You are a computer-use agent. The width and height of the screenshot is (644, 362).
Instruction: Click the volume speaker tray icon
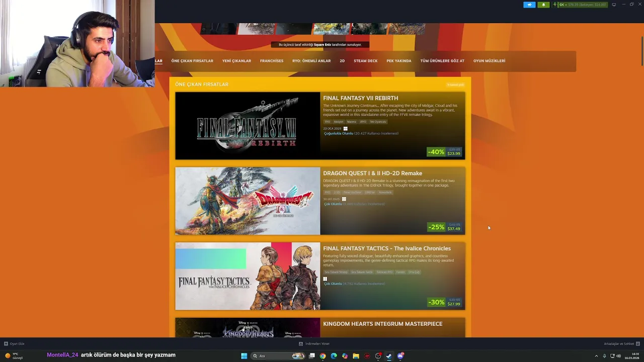[x=618, y=356]
